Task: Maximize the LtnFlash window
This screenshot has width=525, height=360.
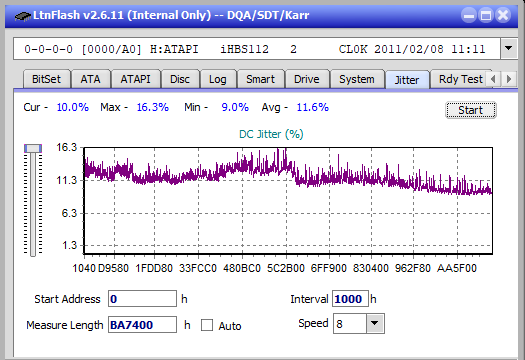Action: pyautogui.click(x=486, y=15)
